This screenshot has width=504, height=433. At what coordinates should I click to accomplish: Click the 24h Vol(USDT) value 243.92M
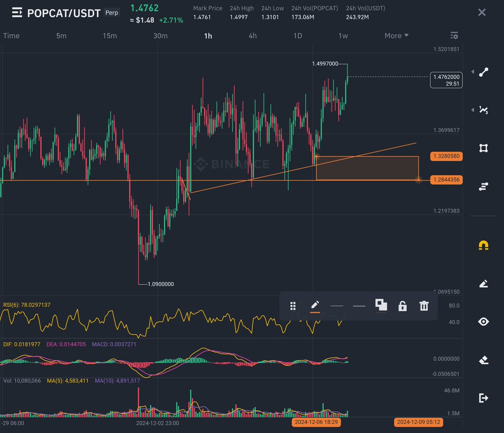click(x=357, y=17)
